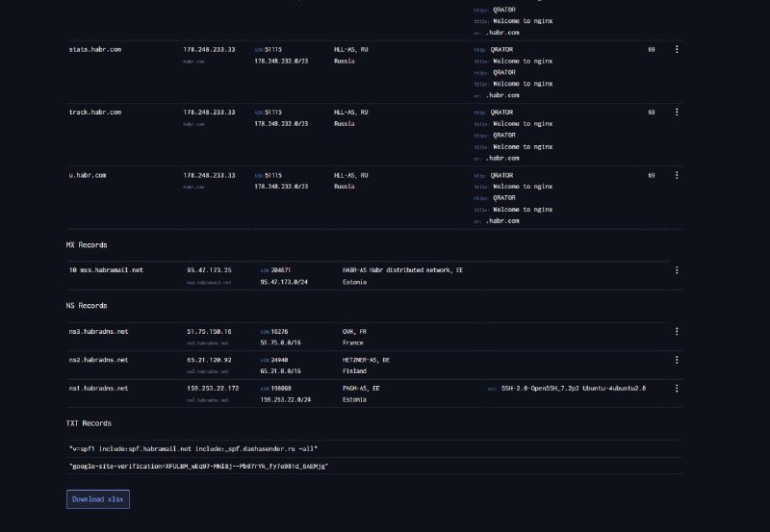This screenshot has width=770, height=532.
Task: Click the SSH-2.0-OpenSSH_7.2p2 Ubuntu banner text
Action: [x=573, y=389]
